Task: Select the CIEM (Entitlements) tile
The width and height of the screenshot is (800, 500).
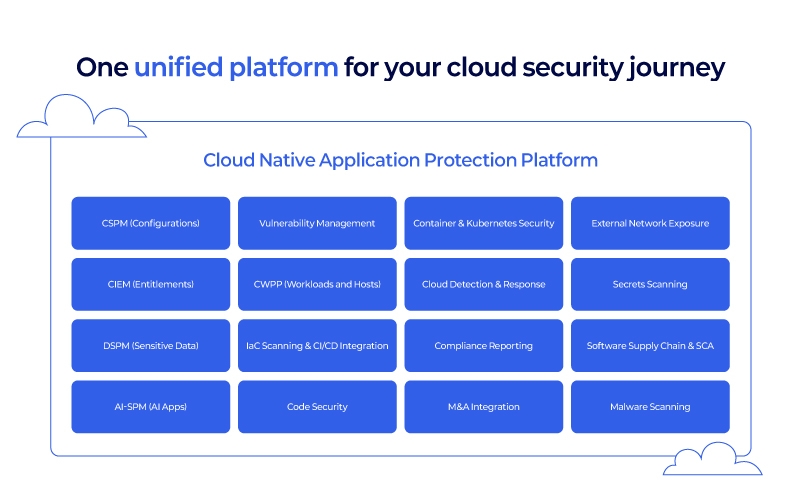Action: 151,284
